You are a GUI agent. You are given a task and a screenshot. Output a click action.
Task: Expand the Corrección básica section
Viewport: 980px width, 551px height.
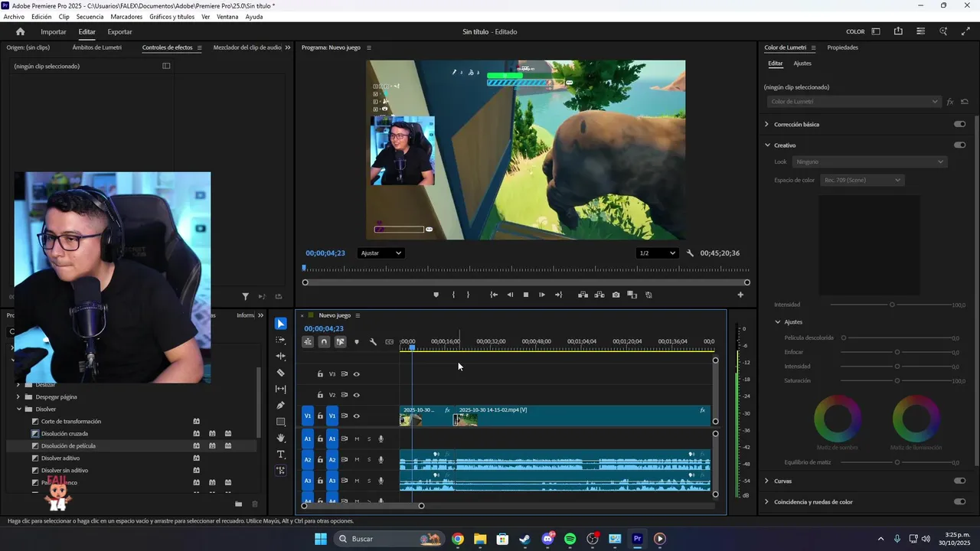(766, 124)
